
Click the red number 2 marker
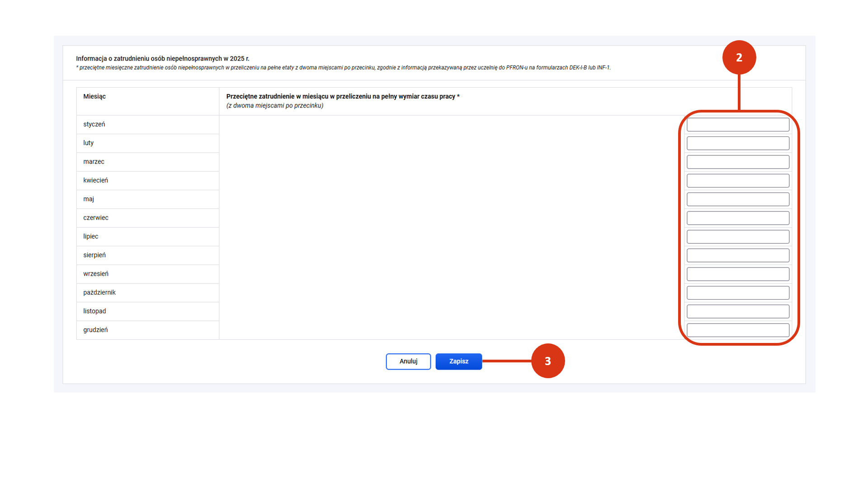point(739,57)
